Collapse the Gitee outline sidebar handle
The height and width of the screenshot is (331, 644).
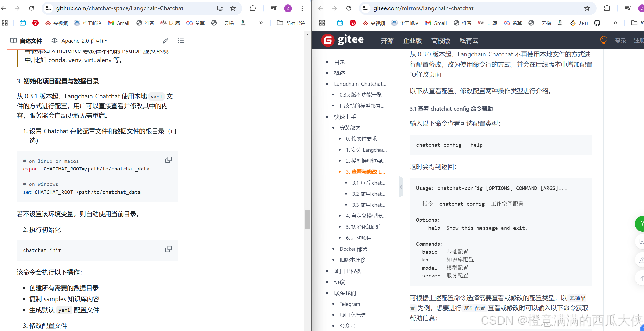(x=401, y=187)
